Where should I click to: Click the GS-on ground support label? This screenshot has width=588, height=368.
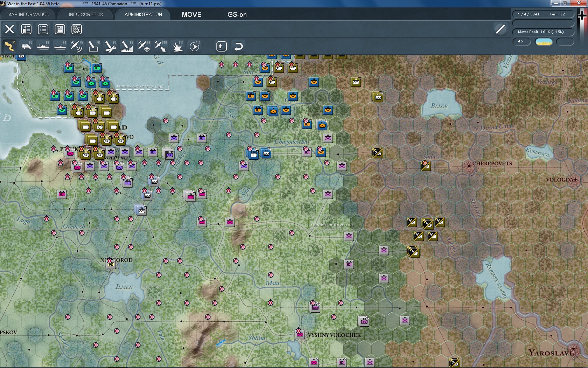[x=237, y=14]
